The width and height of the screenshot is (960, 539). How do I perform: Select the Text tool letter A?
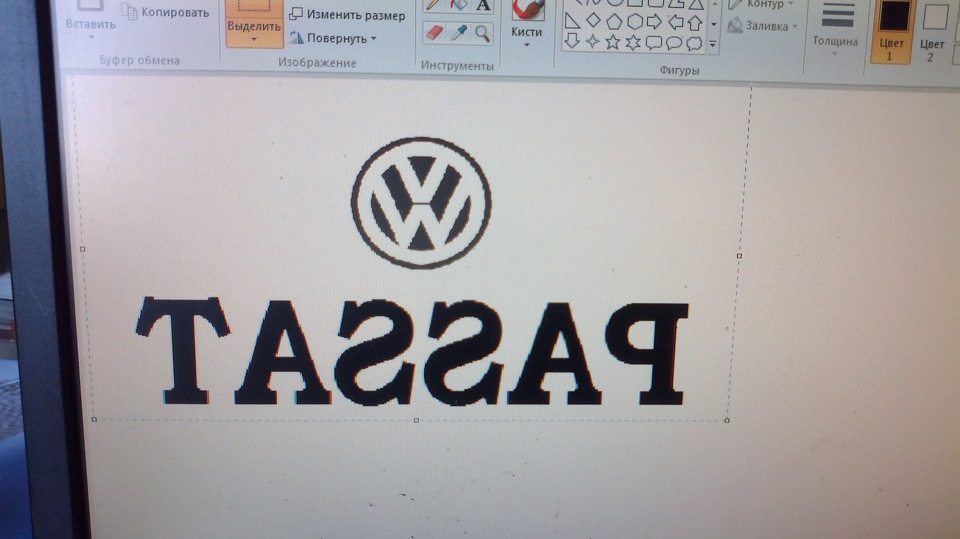coord(483,6)
